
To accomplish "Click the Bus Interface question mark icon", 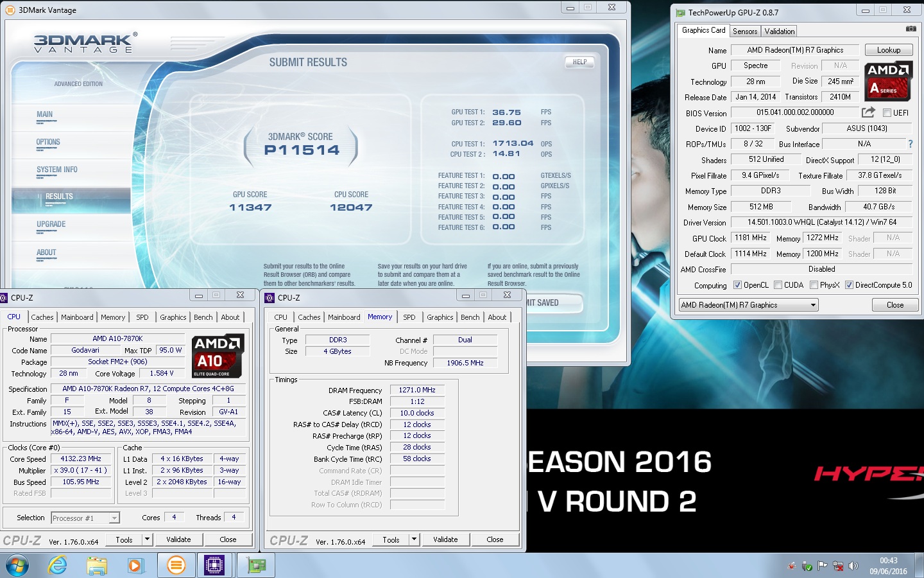I will click(x=910, y=144).
